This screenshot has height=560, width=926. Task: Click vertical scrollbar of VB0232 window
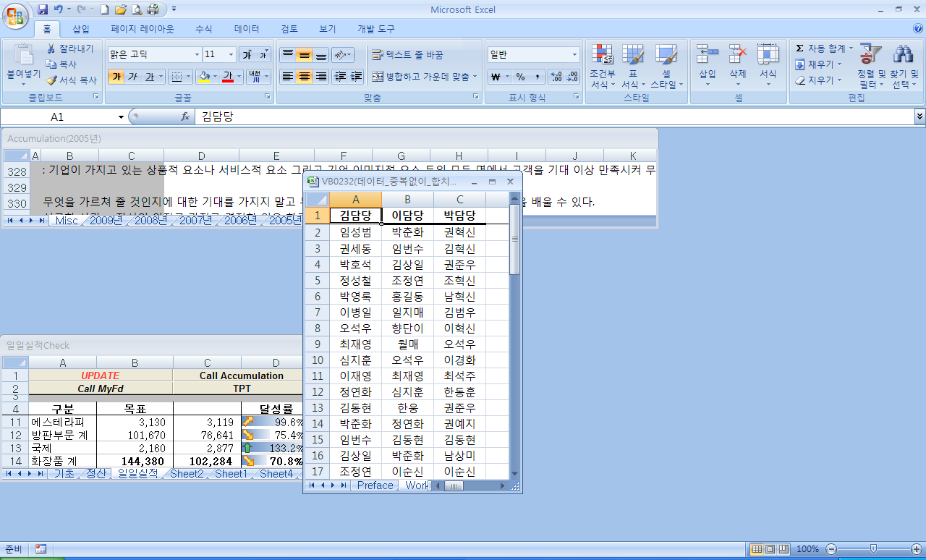click(x=514, y=336)
